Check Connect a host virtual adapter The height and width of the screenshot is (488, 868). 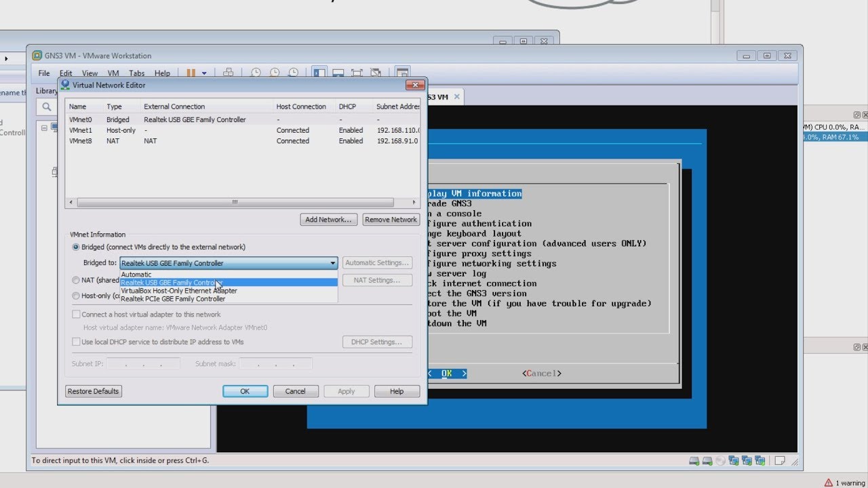pos(76,314)
